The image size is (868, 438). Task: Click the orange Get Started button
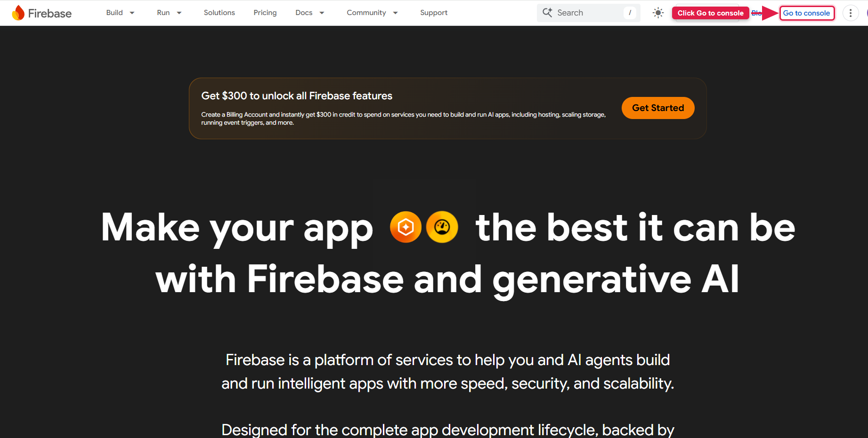[x=658, y=108]
